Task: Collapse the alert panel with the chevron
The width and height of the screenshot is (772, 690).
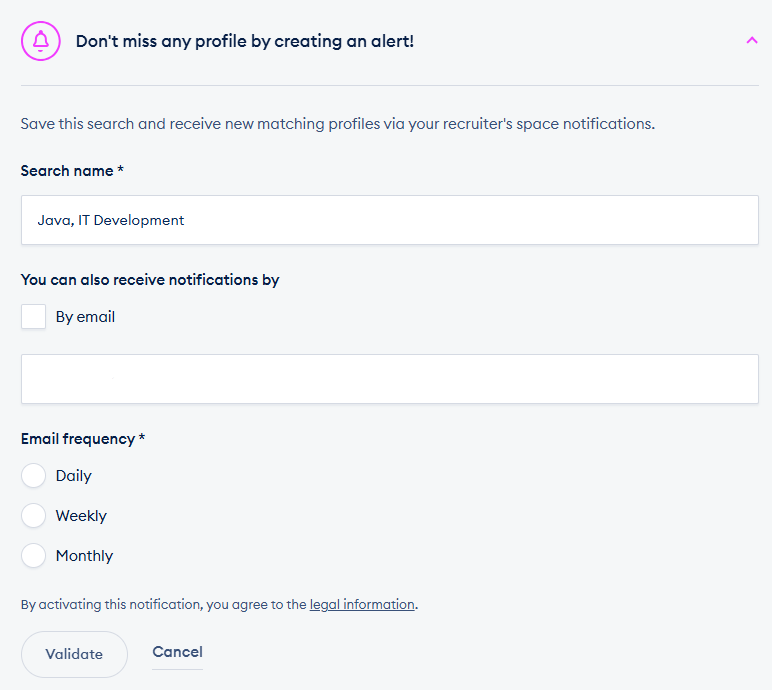Action: 752,41
